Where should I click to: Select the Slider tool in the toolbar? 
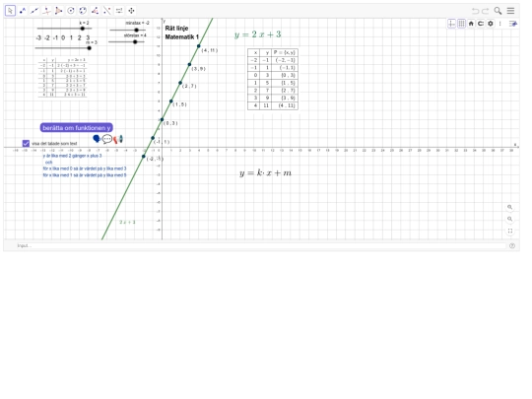pyautogui.click(x=119, y=11)
